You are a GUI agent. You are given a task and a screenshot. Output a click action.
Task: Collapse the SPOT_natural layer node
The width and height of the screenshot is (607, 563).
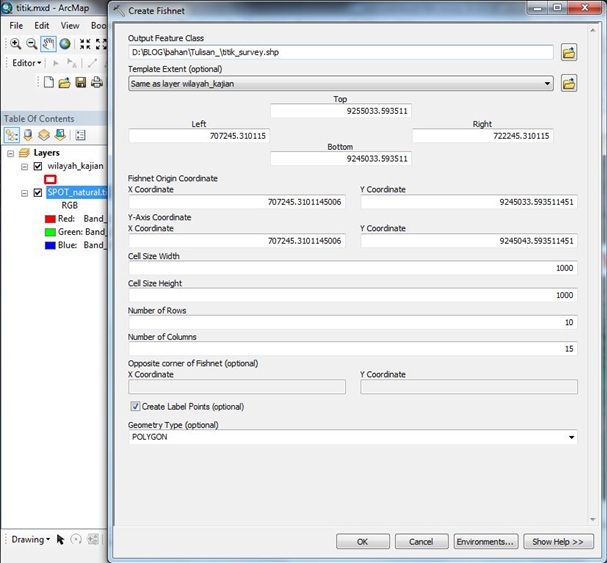[x=24, y=193]
